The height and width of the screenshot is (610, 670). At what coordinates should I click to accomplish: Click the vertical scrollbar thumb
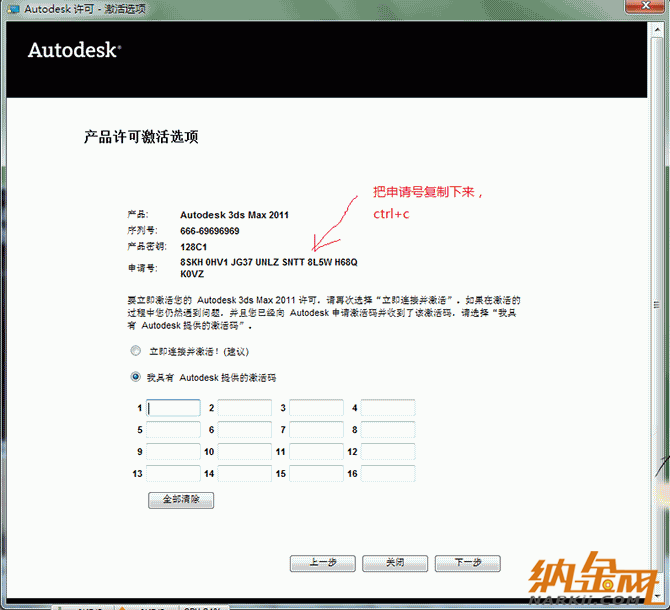pos(657,304)
